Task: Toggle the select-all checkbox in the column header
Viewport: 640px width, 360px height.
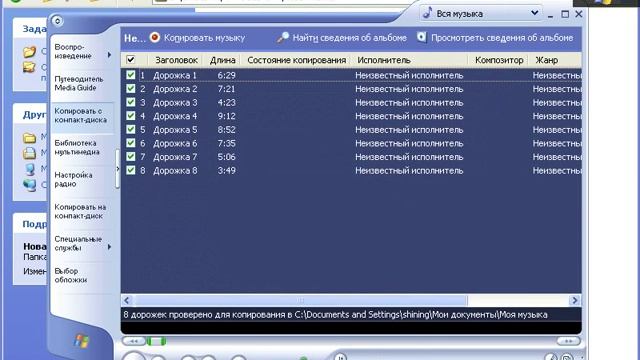Action: coord(131,60)
